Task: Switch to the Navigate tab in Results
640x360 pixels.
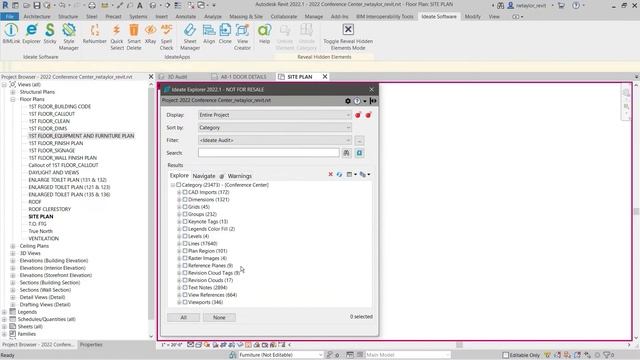Action: point(204,176)
